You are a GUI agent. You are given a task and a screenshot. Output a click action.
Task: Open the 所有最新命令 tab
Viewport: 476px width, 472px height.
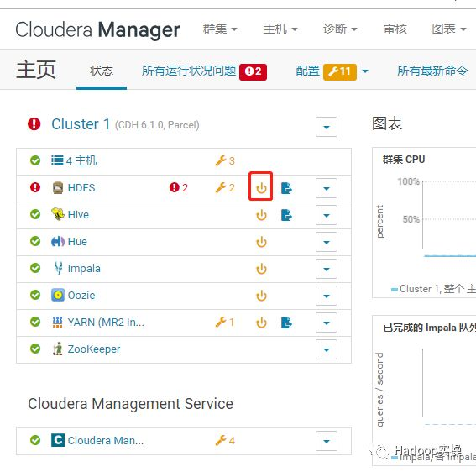pyautogui.click(x=432, y=71)
